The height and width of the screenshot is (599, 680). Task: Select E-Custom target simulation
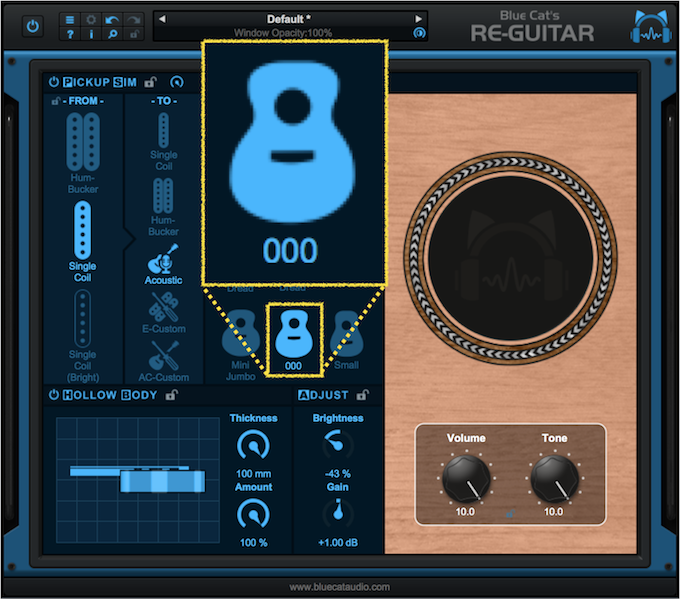[x=163, y=313]
